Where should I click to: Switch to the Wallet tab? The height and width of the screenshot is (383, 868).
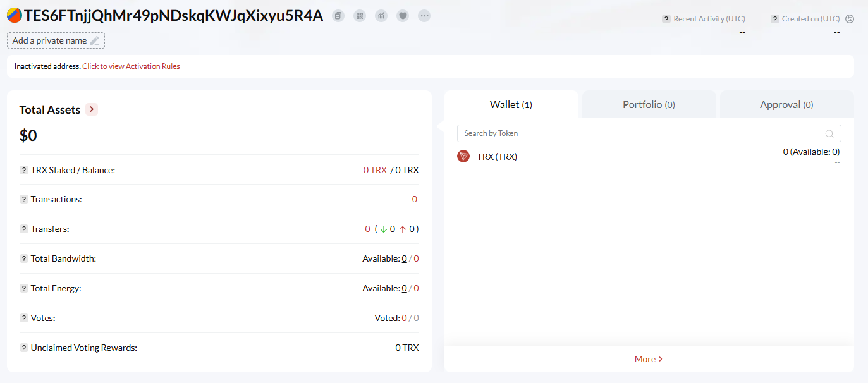pos(511,104)
